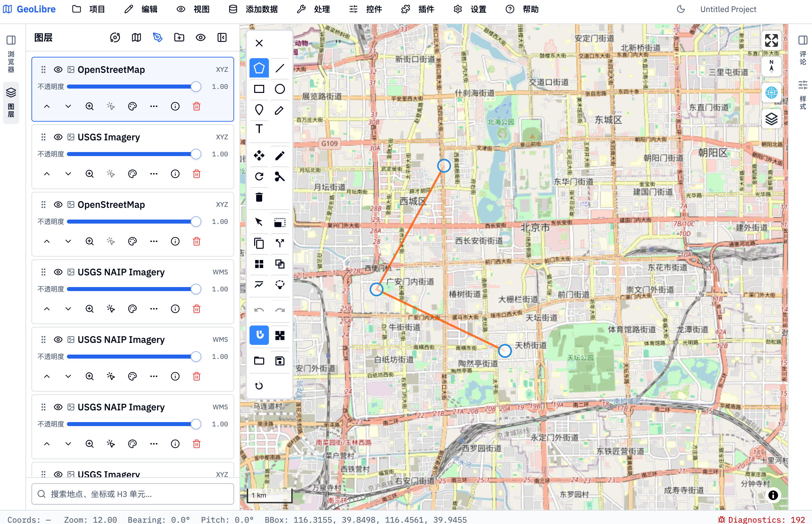Screen dimensions: 812x524
Task: Close the drawing toolbar
Action: pos(259,43)
